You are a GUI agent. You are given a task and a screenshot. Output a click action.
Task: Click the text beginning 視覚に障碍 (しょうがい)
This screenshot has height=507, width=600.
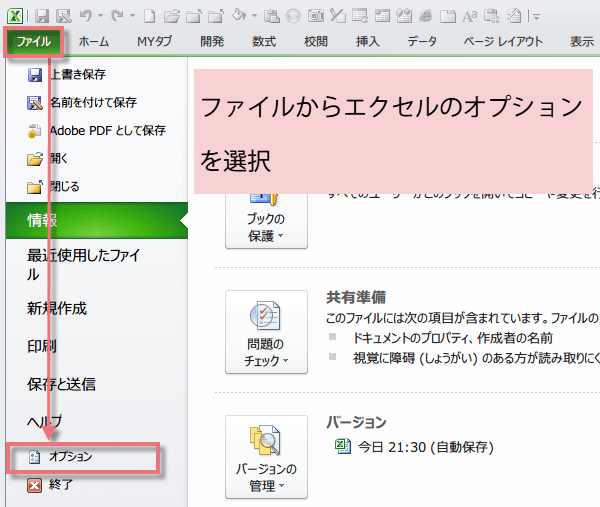coord(476,358)
